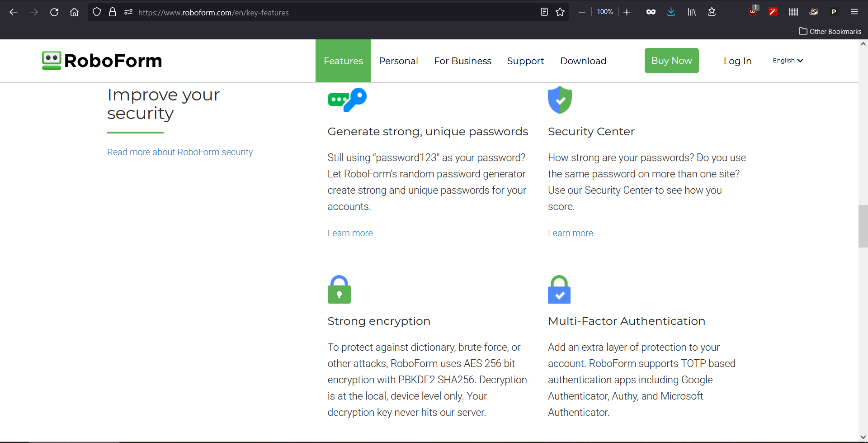
Task: Open Read more about RoboForm security
Action: (180, 152)
